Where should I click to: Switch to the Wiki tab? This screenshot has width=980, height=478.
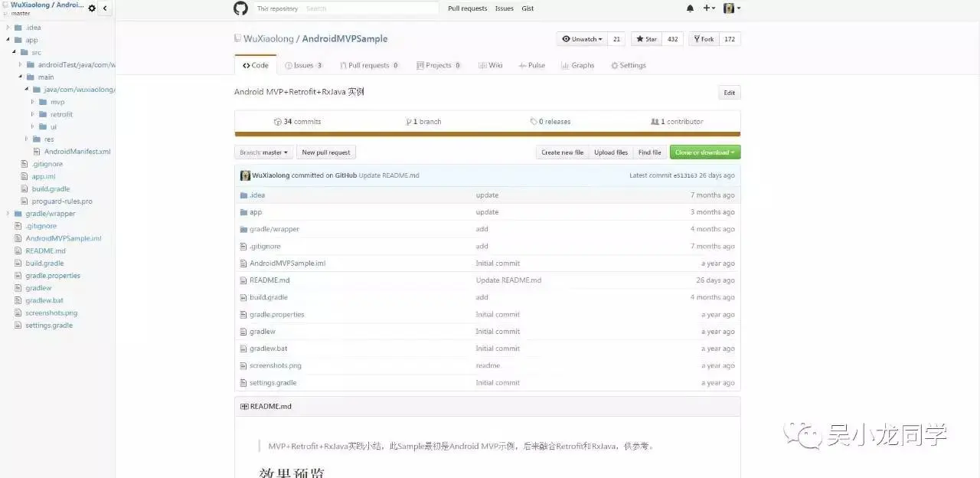(490, 65)
